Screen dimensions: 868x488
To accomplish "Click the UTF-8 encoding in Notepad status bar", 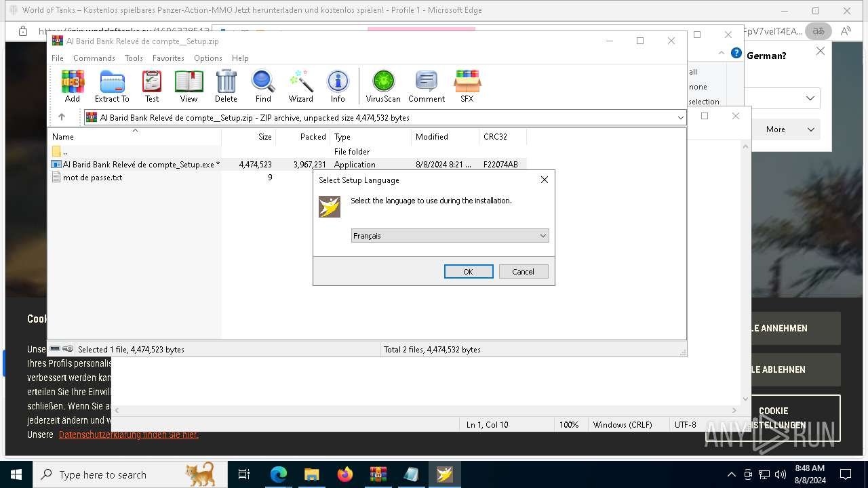I will pyautogui.click(x=685, y=425).
